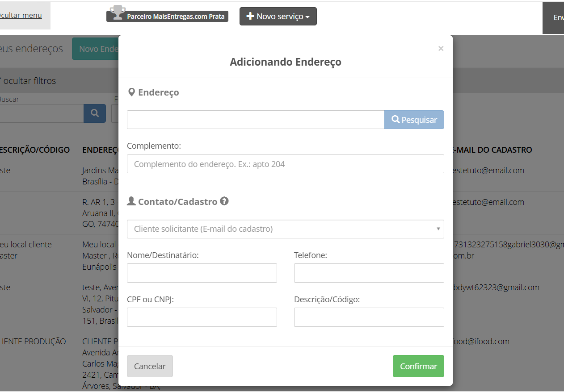This screenshot has width=564, height=392.
Task: Click the Cancelar button
Action: [x=150, y=366]
